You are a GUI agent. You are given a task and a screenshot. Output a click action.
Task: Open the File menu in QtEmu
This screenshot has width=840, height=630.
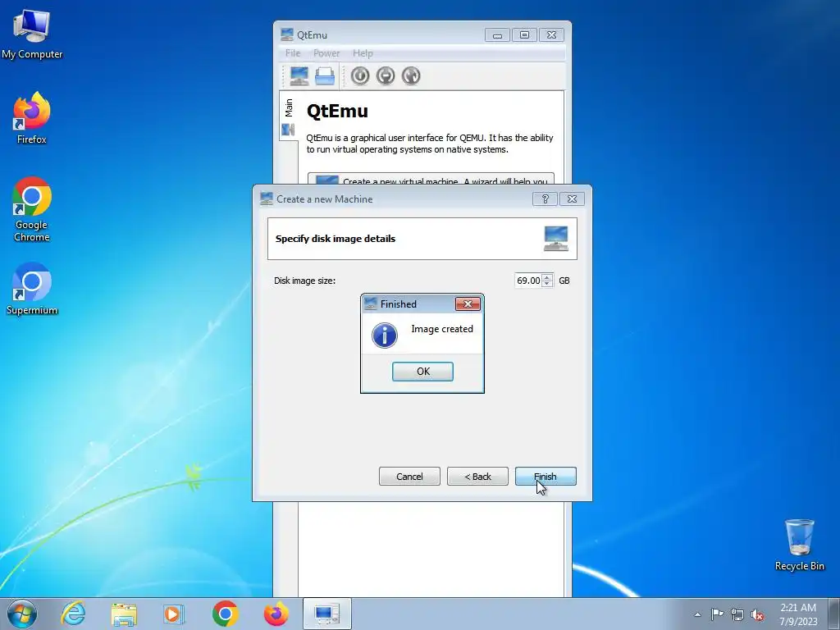coord(293,53)
